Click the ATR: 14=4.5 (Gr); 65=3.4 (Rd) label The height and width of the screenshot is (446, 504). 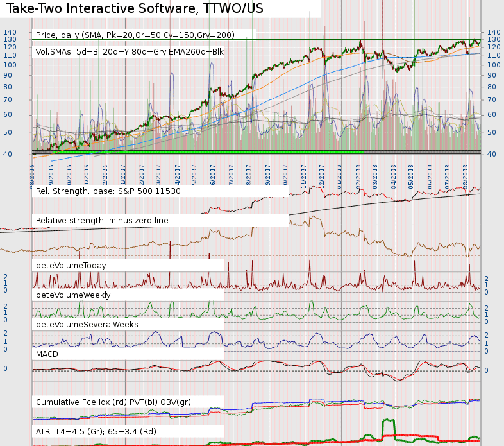coord(96,432)
